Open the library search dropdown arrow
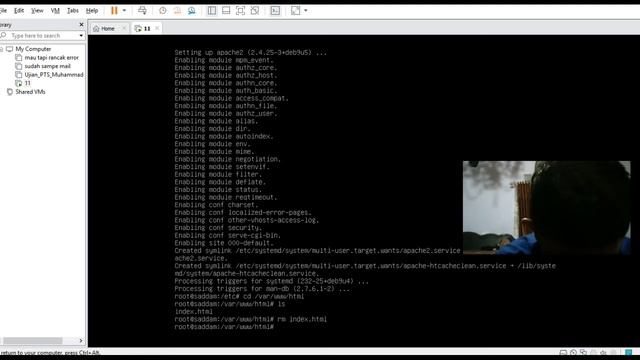Screen dimensions: 640x360 [81, 36]
